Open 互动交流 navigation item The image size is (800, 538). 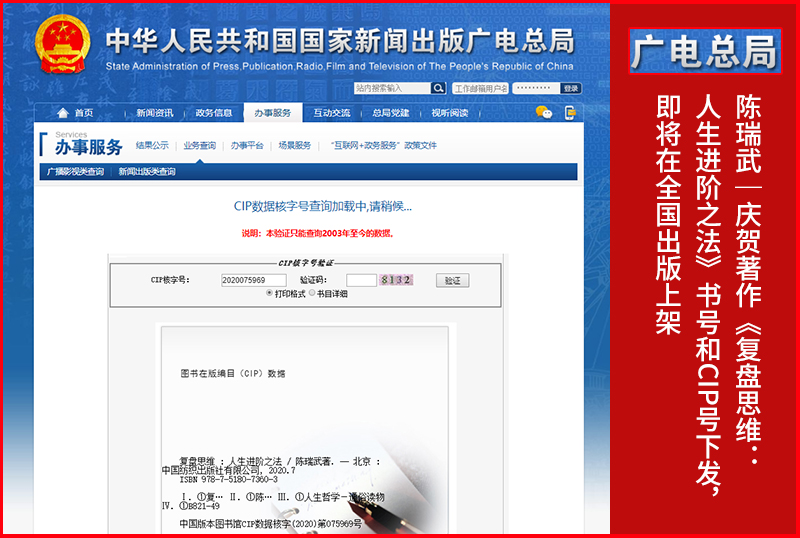[331, 113]
